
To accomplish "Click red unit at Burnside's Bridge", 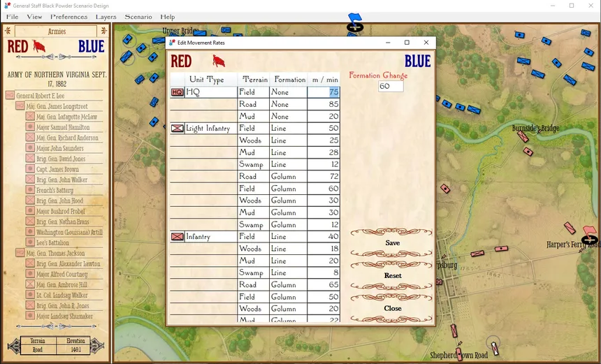I will coord(523,136).
